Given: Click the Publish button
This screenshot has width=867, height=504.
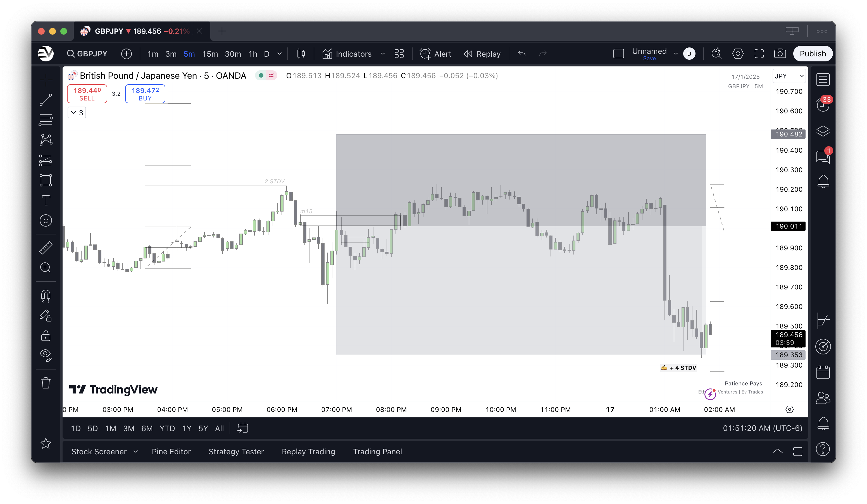Looking at the screenshot, I should pyautogui.click(x=813, y=54).
